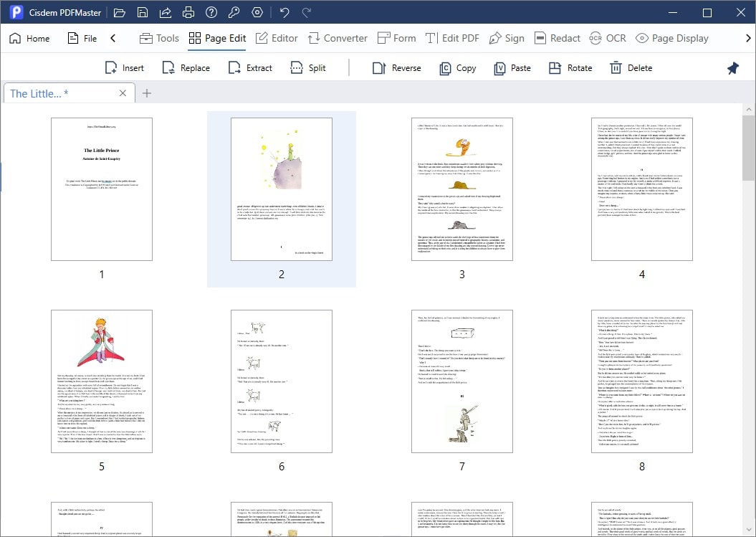Click the pin icon to pin toolbar
The height and width of the screenshot is (537, 756).
733,68
